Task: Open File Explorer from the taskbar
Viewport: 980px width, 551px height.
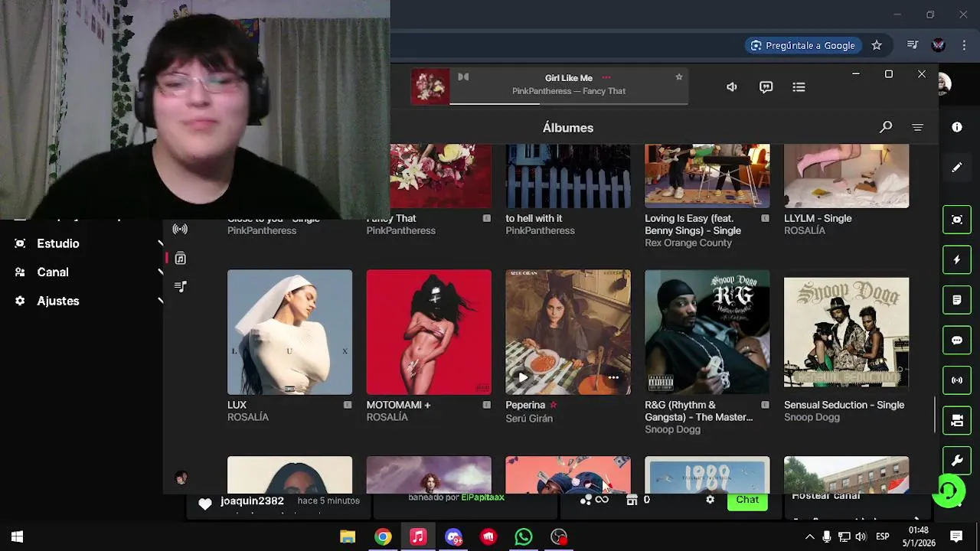Action: (x=348, y=537)
